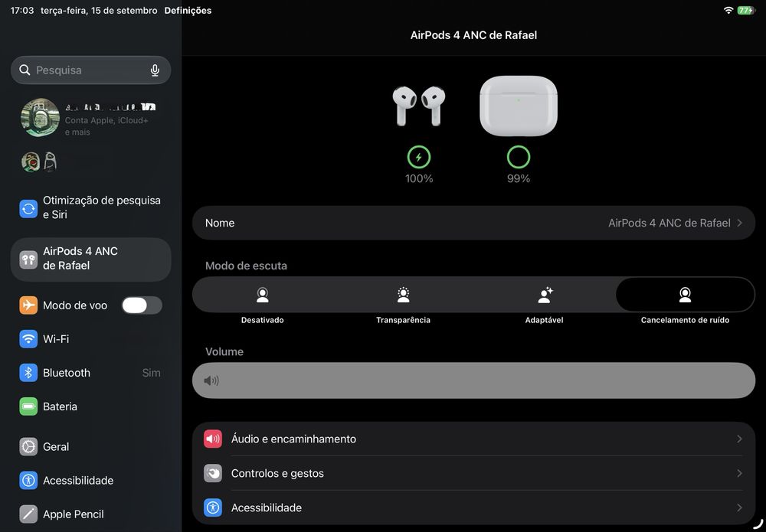Open Acessibilidade in AirPods settings
The image size is (766, 532).
click(473, 508)
